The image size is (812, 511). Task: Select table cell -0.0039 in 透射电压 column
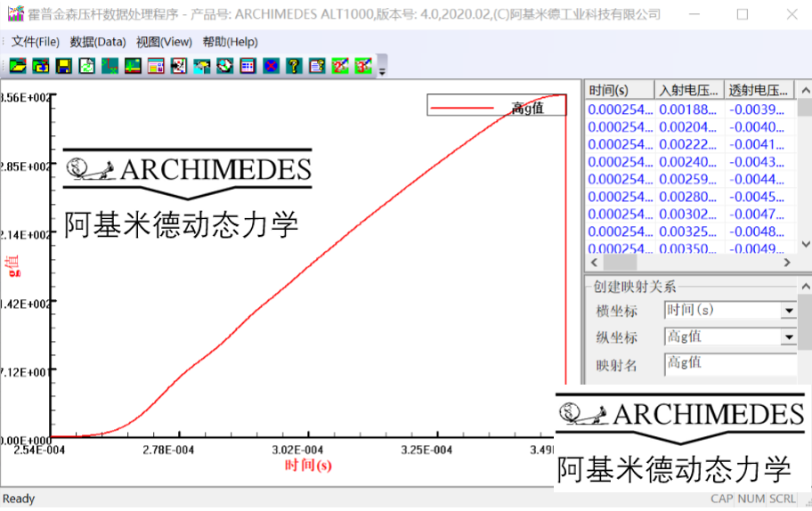pyautogui.click(x=757, y=109)
